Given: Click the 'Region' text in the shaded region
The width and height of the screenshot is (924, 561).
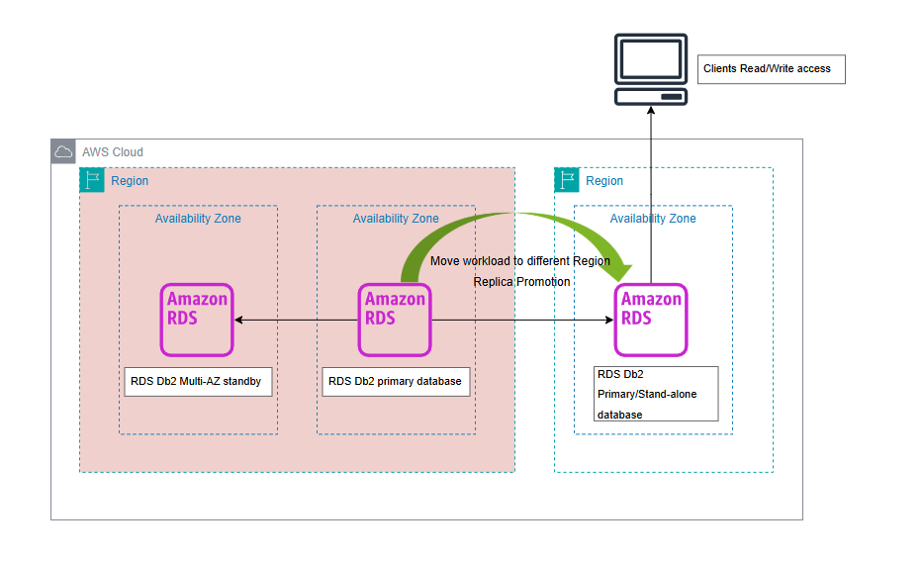Looking at the screenshot, I should pyautogui.click(x=130, y=181).
